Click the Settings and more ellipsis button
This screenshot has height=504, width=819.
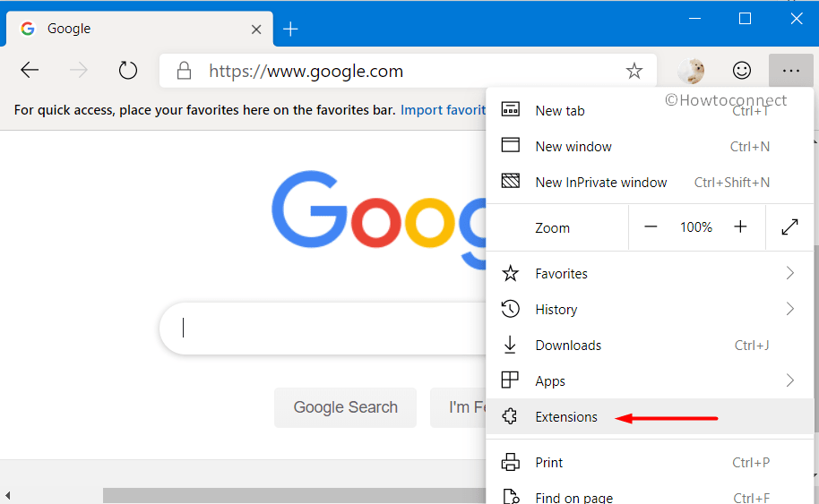[791, 71]
